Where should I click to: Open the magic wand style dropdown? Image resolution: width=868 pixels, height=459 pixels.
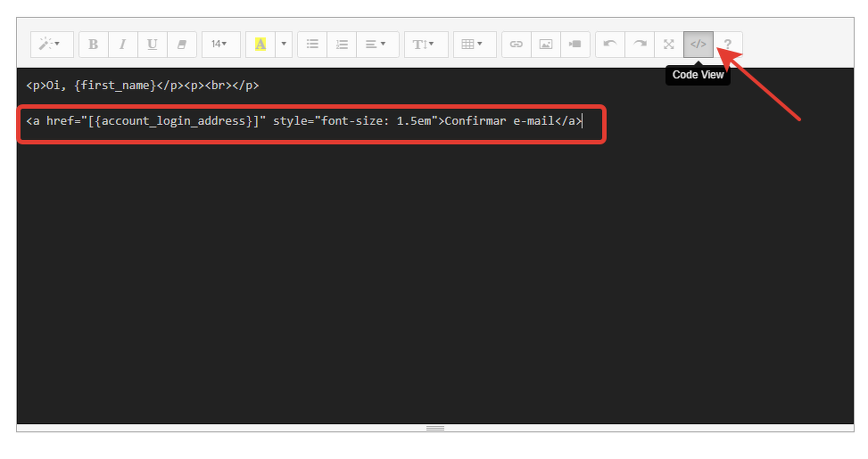pos(52,44)
